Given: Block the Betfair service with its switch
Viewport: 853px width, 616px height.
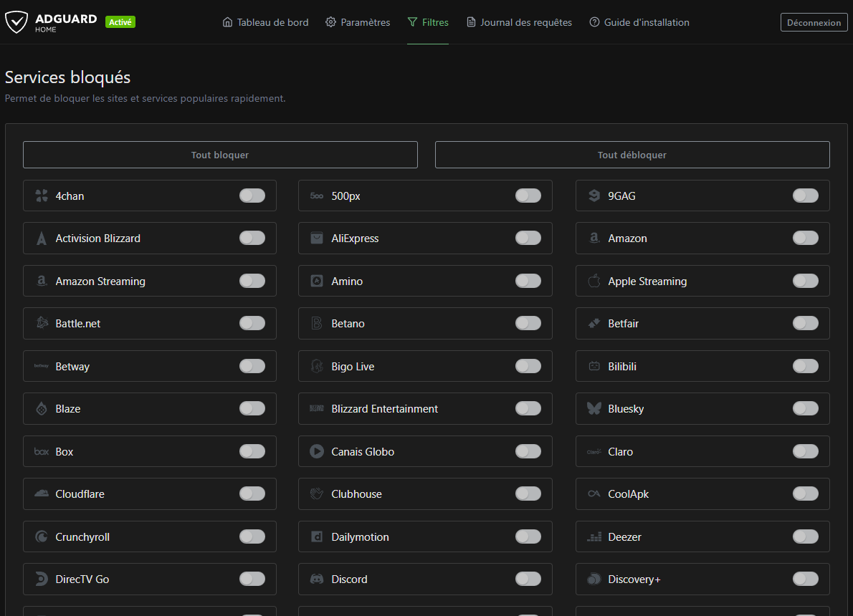Looking at the screenshot, I should (805, 323).
